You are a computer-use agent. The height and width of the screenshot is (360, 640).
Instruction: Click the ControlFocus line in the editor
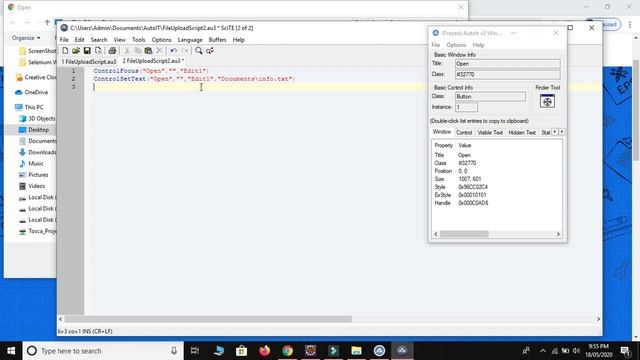click(151, 71)
